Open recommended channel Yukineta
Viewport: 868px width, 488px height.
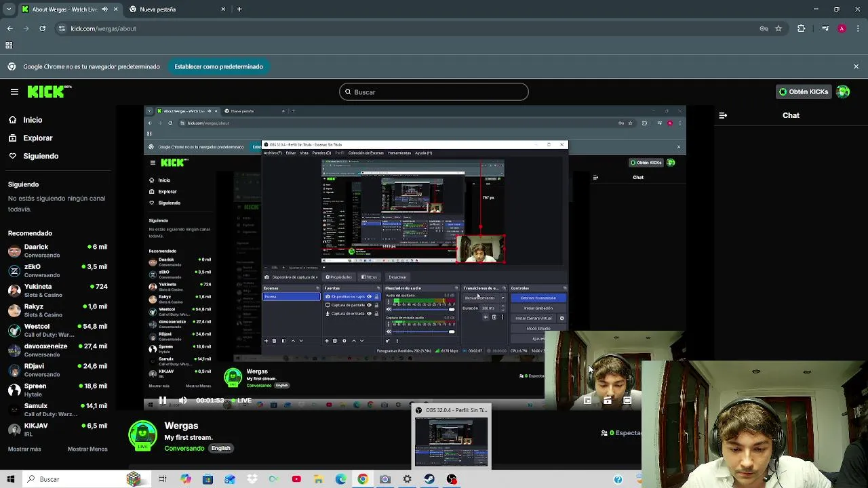(x=58, y=290)
